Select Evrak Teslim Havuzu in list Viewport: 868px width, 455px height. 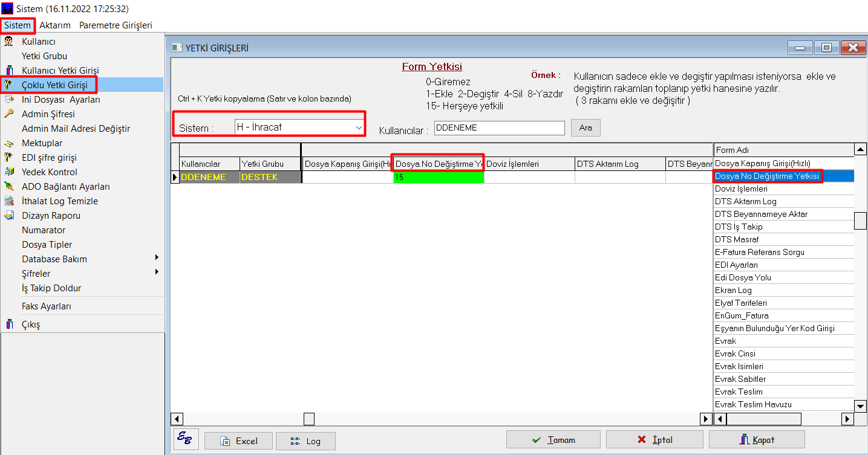pyautogui.click(x=784, y=404)
